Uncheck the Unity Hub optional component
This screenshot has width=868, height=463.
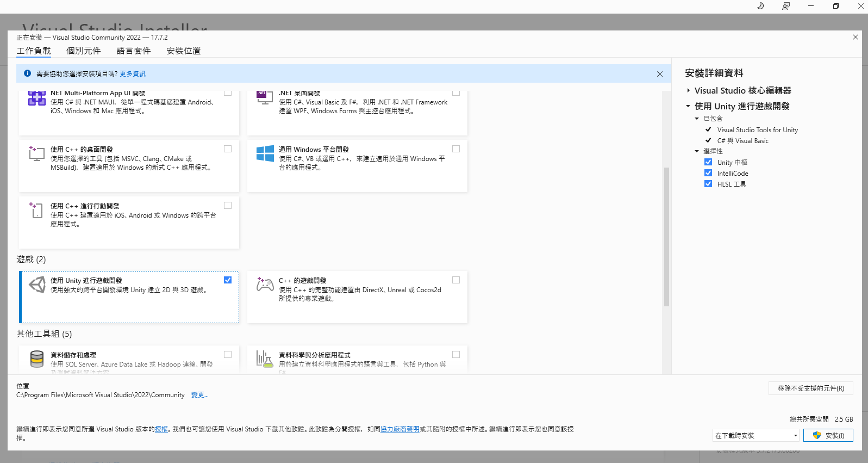[x=708, y=162]
